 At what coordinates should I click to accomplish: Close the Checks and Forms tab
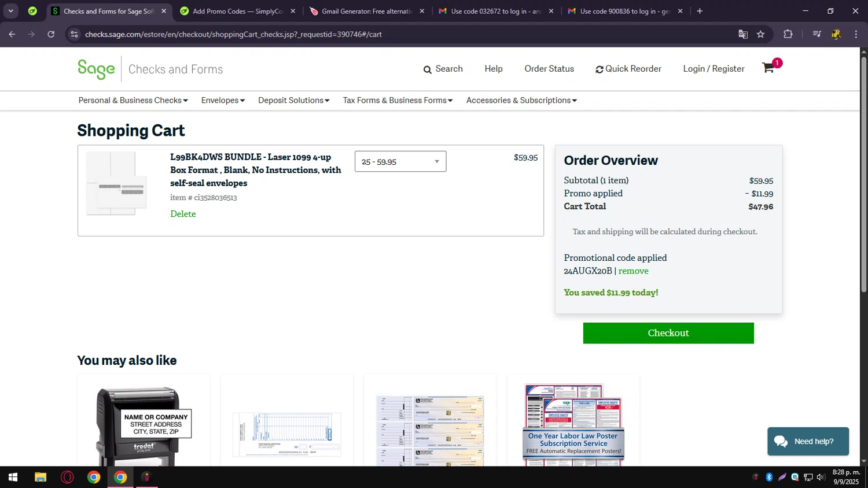point(164,11)
